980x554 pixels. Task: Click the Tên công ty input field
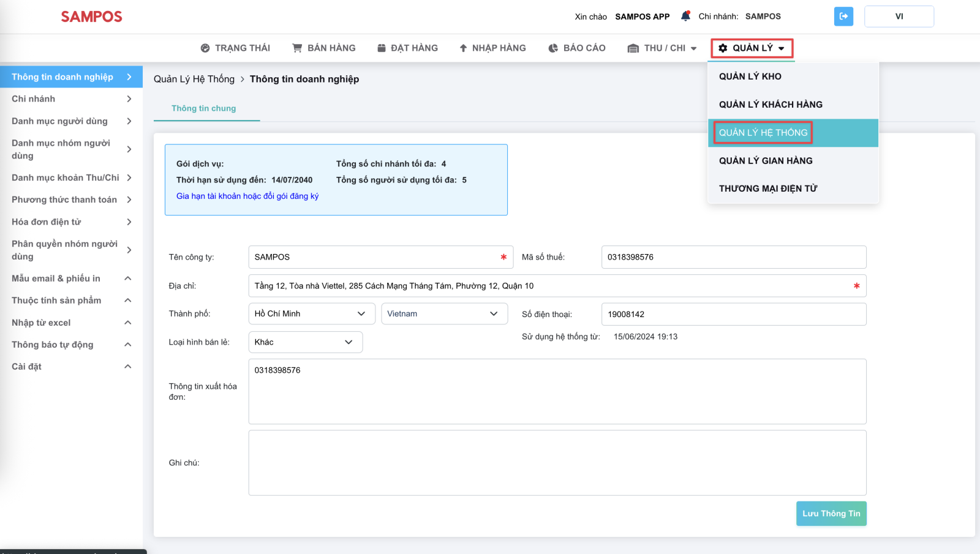pos(381,257)
